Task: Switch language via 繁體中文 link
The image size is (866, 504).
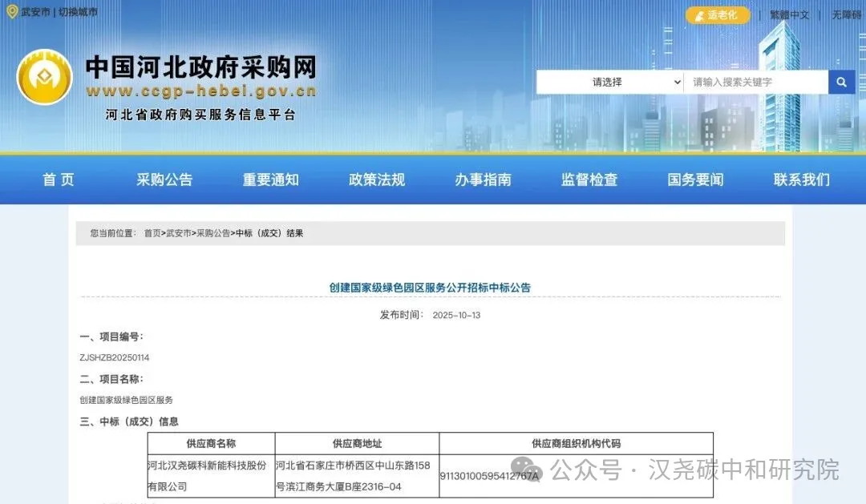Action: [790, 14]
